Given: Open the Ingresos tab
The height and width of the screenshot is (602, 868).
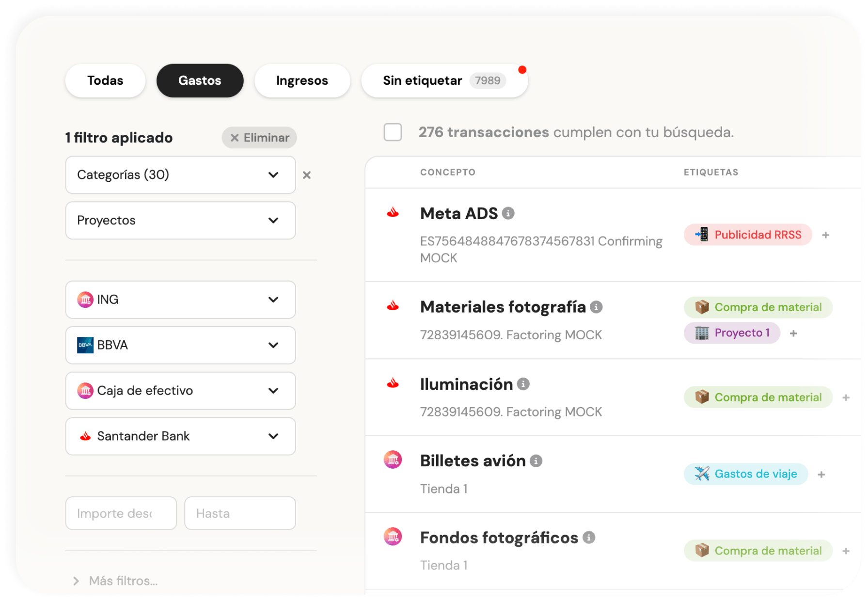Looking at the screenshot, I should point(302,80).
